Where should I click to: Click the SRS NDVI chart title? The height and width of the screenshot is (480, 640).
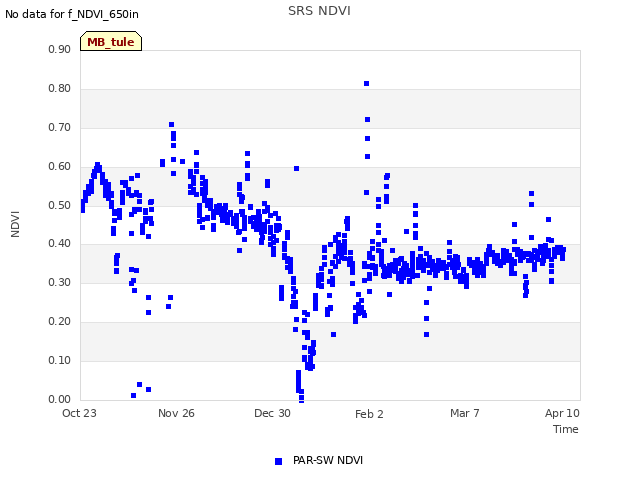[319, 11]
